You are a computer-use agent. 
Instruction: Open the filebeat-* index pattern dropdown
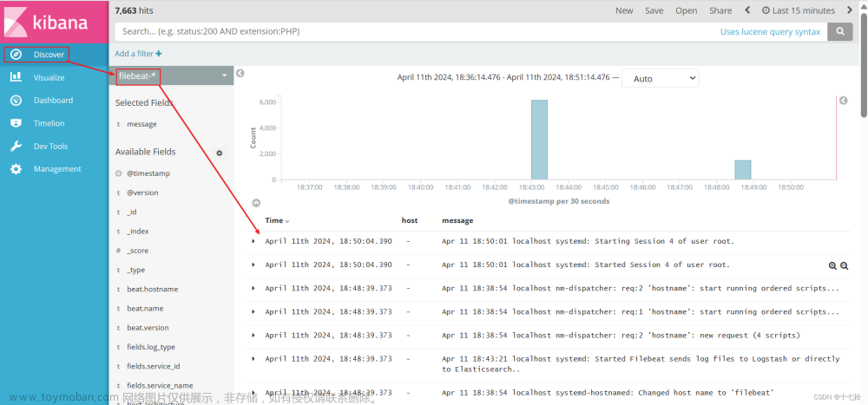171,75
